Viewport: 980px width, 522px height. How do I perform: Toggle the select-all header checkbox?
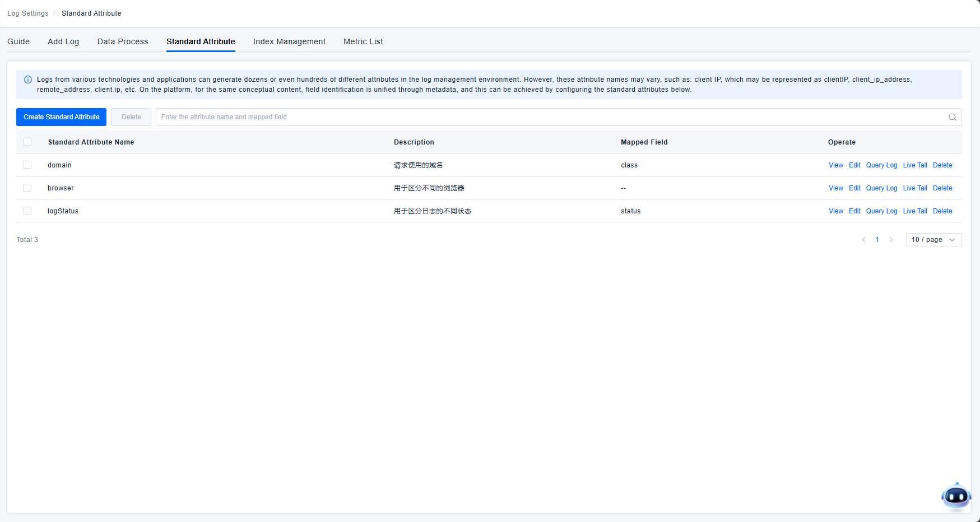click(x=27, y=142)
